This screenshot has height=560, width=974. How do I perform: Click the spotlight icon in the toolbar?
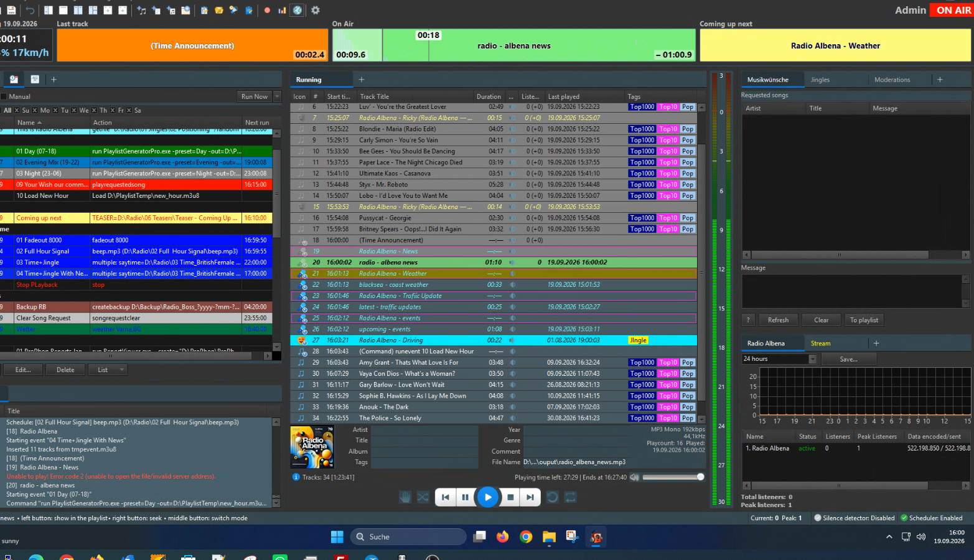233,10
